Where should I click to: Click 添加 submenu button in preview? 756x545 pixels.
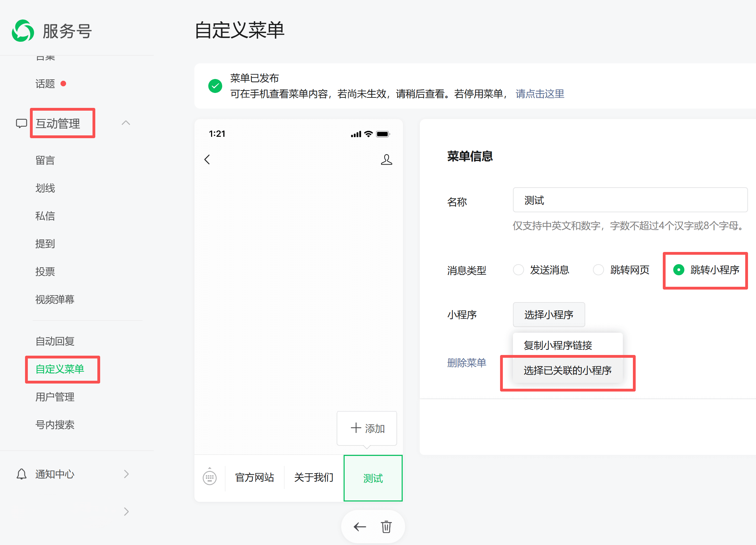pos(367,428)
